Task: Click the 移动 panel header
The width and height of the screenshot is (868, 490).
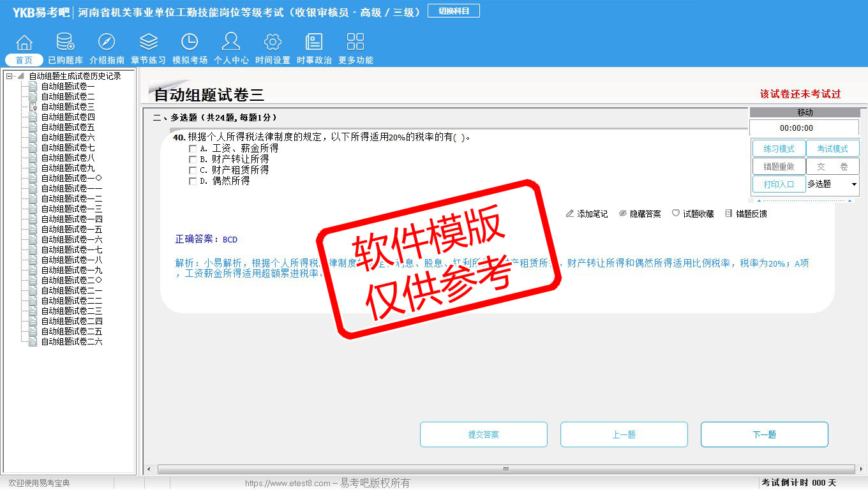Action: point(805,112)
